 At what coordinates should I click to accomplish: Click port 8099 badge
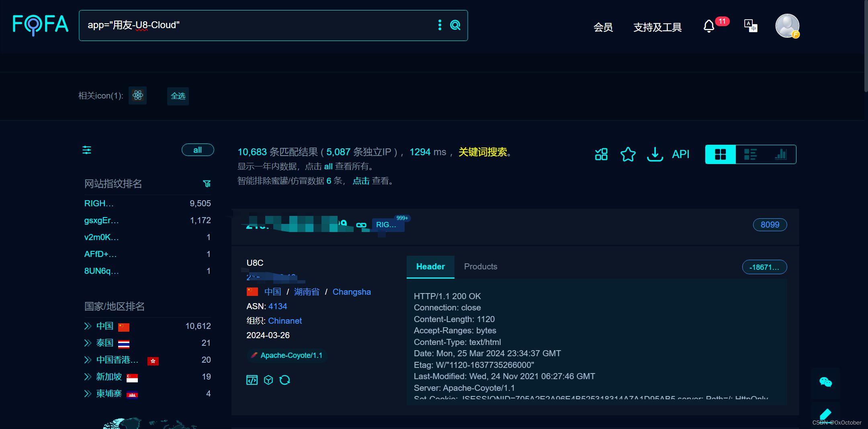pyautogui.click(x=770, y=225)
